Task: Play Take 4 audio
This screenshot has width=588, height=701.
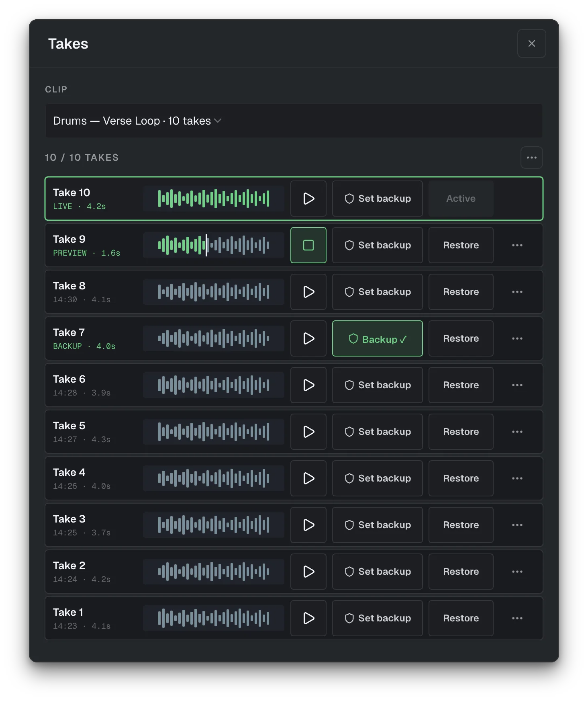Action: (308, 478)
